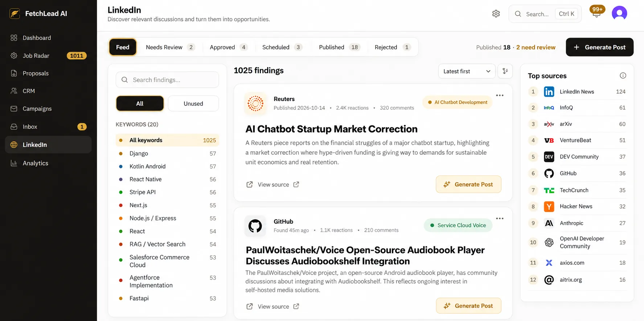Viewport: 644px width, 321px height.
Task: Click the global Search box
Action: [545, 14]
